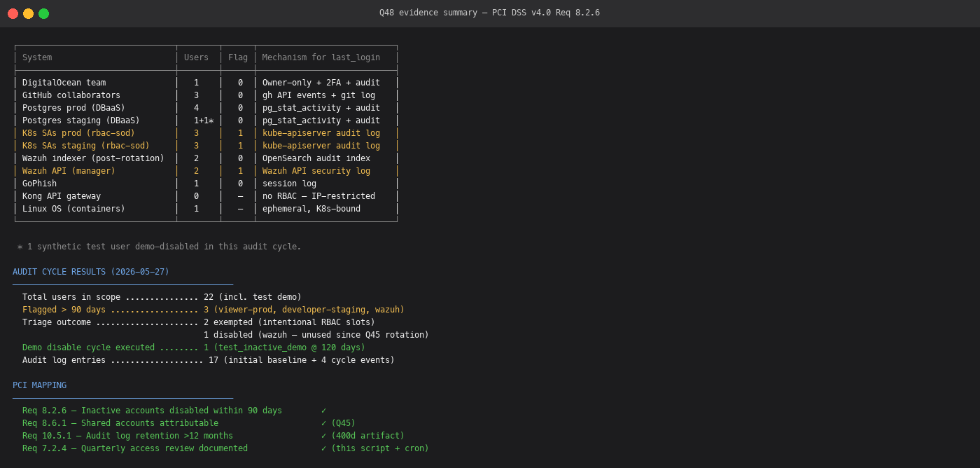Click 'kube-apiserver audit log' in K8s staging row
The image size is (980, 468).
(321, 146)
